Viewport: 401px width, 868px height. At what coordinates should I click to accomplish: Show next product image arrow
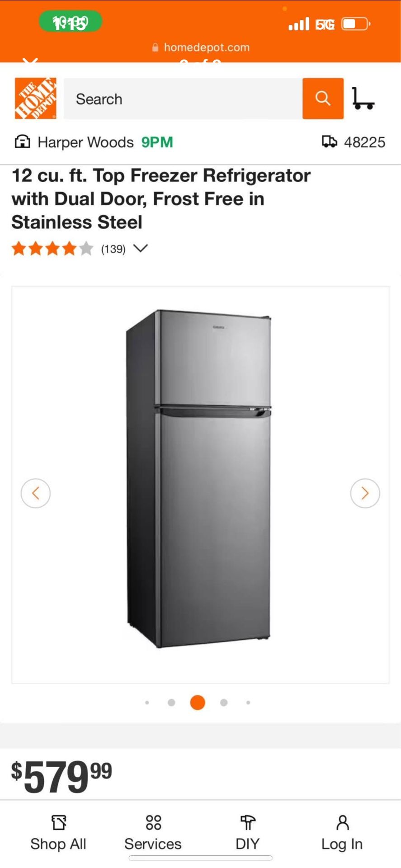click(x=365, y=493)
